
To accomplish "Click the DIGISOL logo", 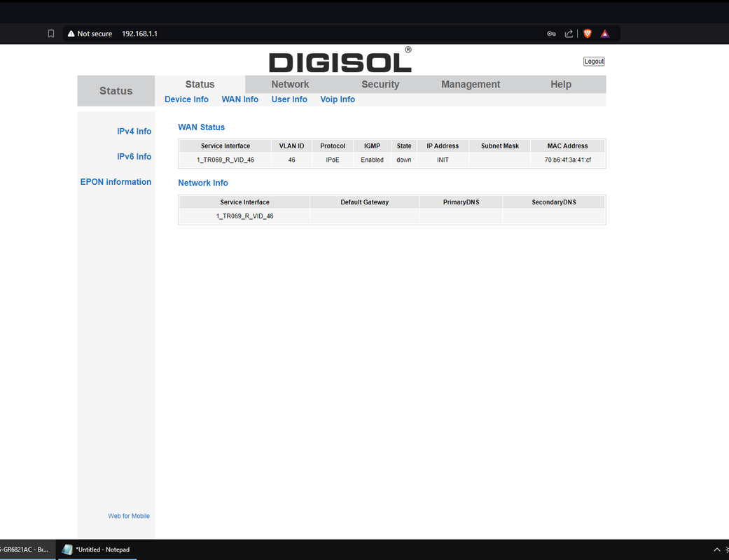I will click(x=340, y=62).
